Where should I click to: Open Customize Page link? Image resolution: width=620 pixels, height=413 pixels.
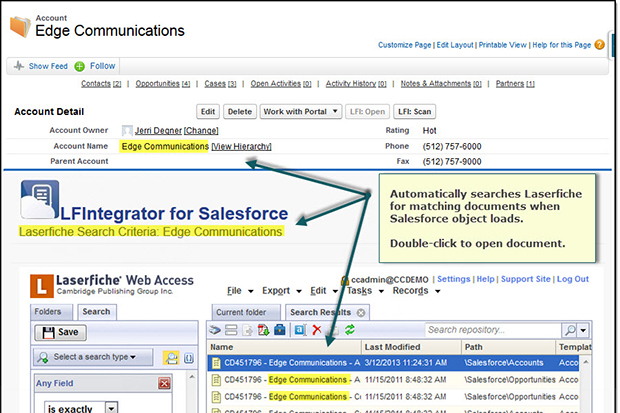(x=405, y=45)
